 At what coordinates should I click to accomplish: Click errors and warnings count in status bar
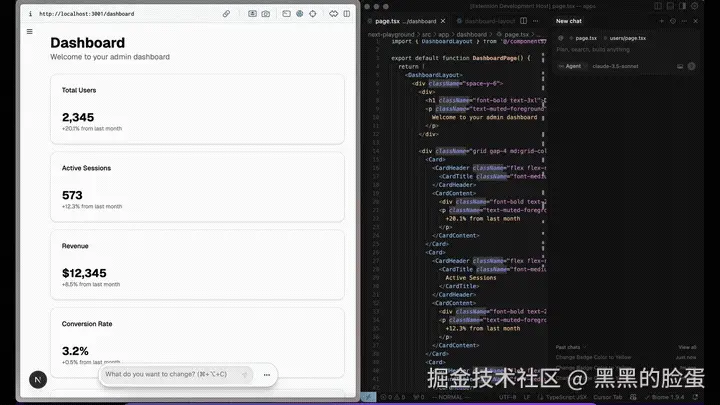[x=393, y=397]
